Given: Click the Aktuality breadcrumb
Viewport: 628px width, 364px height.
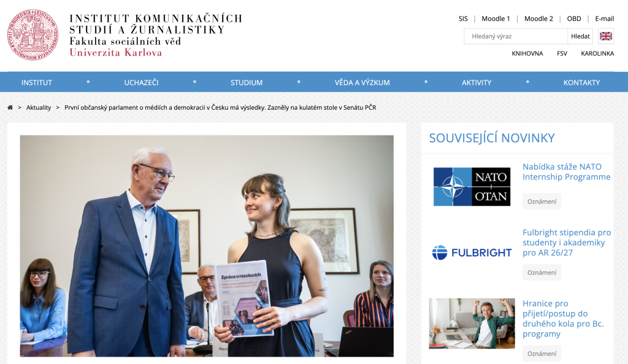Looking at the screenshot, I should coord(39,107).
